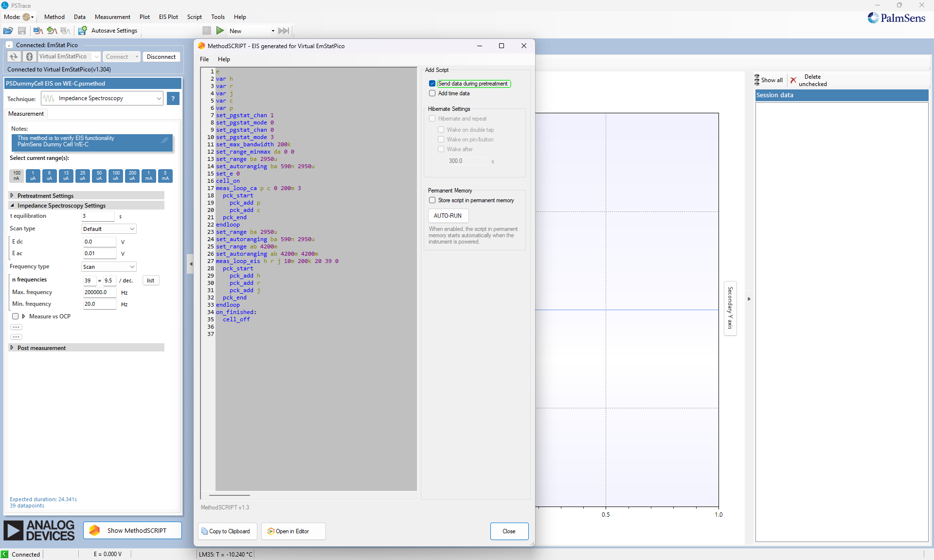Open a saved method file

8,31
